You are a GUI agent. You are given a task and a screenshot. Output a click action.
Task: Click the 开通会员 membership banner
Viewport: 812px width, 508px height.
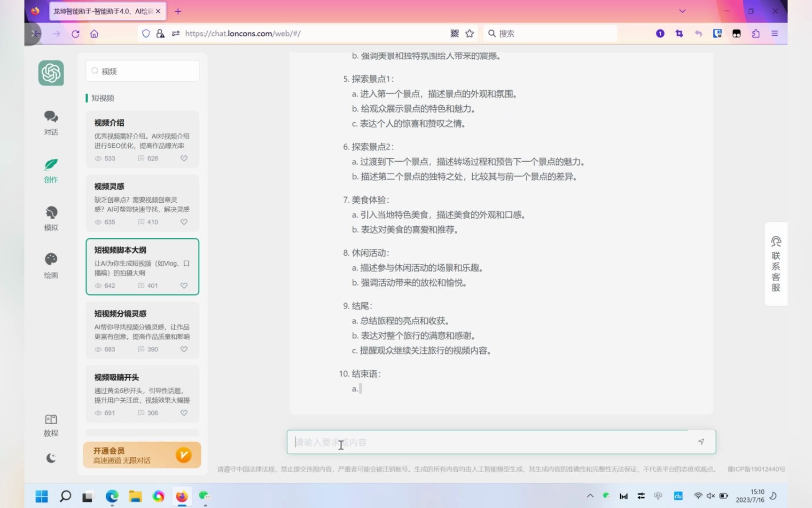[141, 455]
